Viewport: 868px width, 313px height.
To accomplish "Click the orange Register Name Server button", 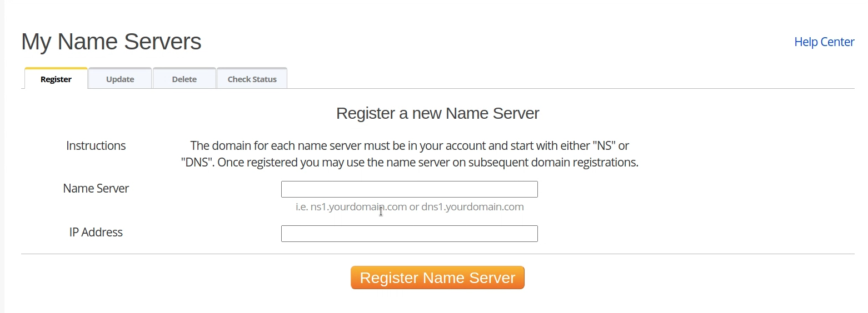I will [x=437, y=277].
